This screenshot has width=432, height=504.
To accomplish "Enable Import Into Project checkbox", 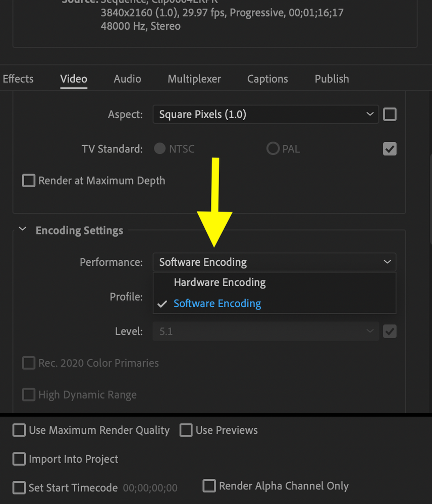I will click(x=19, y=459).
